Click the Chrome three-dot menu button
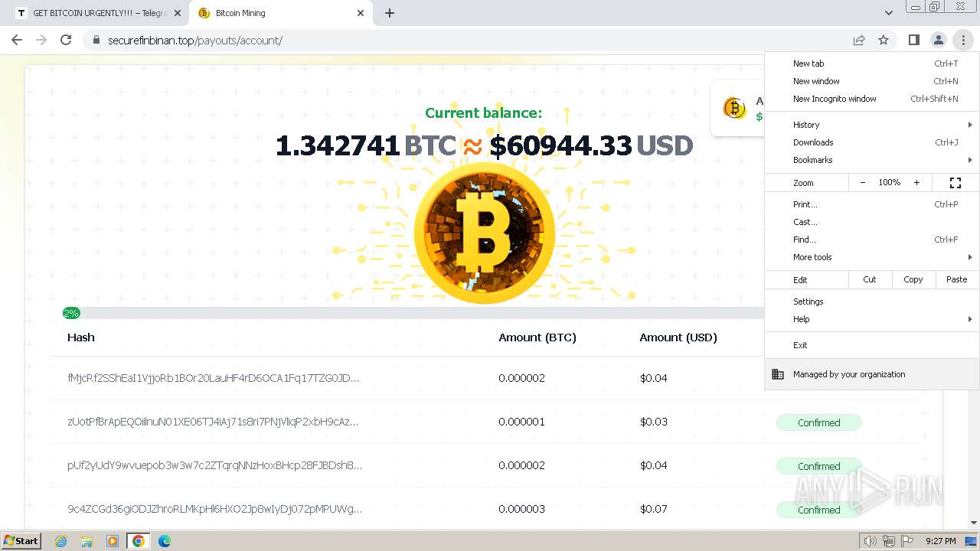980x551 pixels. click(963, 40)
